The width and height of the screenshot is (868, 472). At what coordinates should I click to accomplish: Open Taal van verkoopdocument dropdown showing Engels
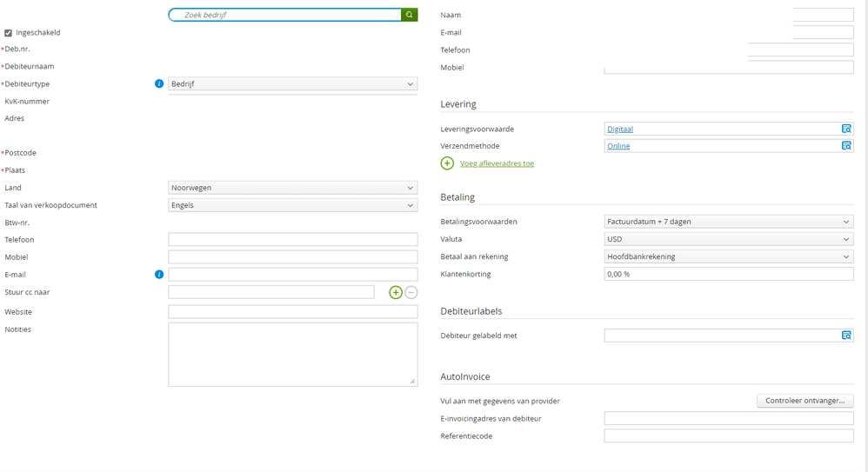(293, 205)
